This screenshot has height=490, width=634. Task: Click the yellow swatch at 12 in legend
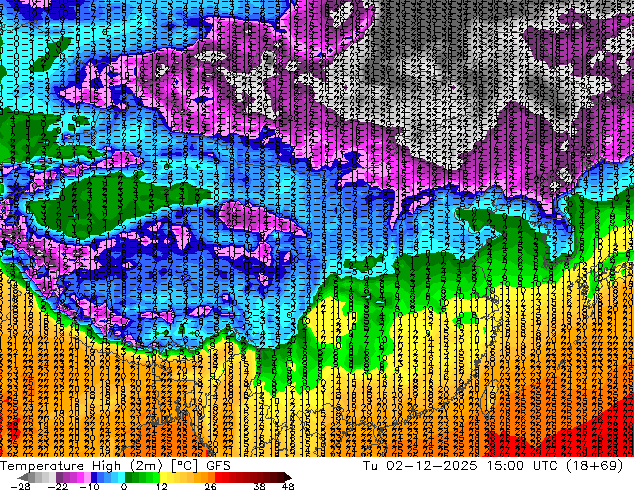pos(163,477)
